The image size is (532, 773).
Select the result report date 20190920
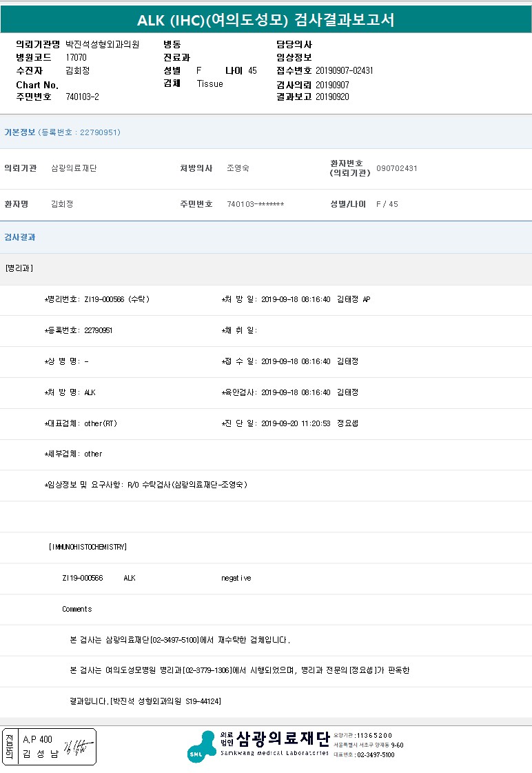coord(332,97)
